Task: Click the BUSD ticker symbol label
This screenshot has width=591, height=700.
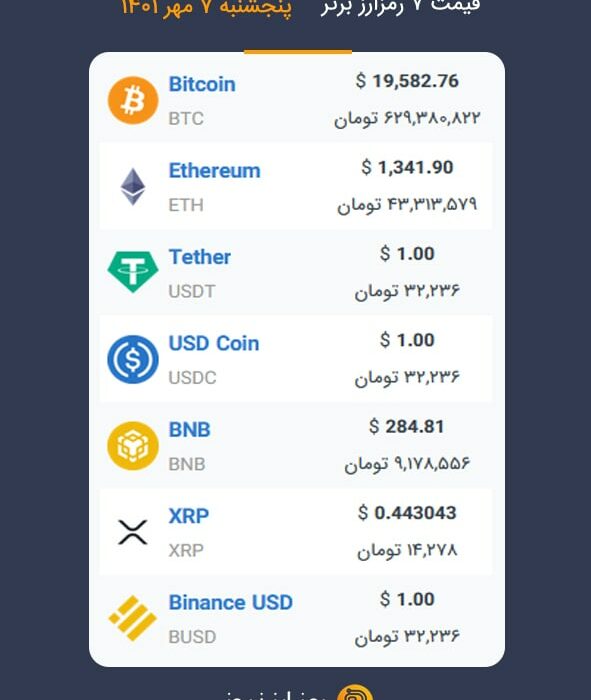Action: pos(192,637)
